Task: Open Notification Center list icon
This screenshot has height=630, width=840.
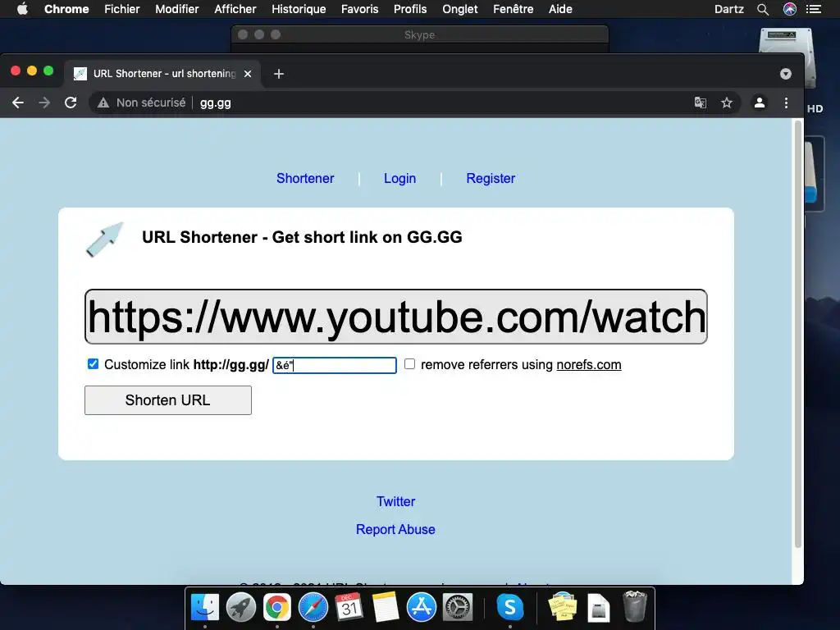Action: 814,9
